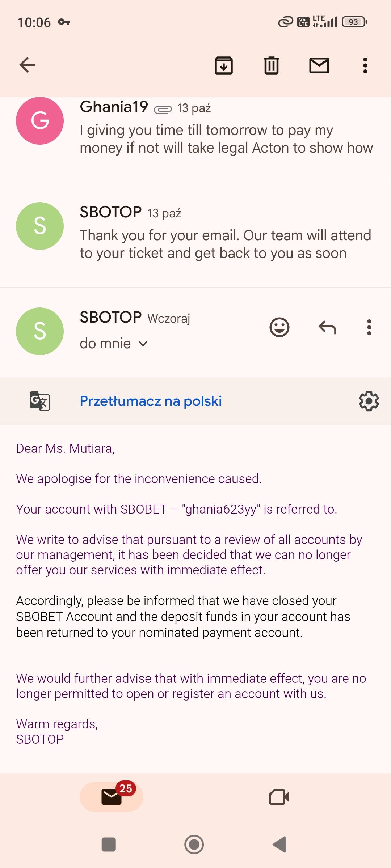Add an emoji reaction to the SBOTOP message
391x868 pixels.
pyautogui.click(x=279, y=328)
